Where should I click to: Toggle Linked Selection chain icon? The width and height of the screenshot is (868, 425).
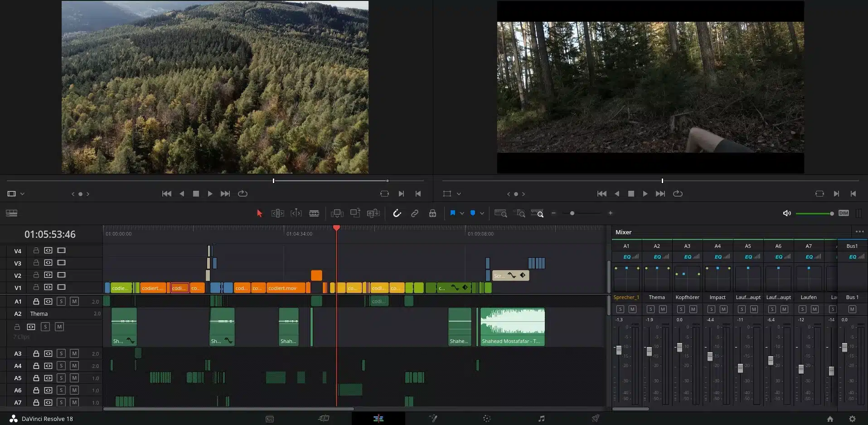414,213
